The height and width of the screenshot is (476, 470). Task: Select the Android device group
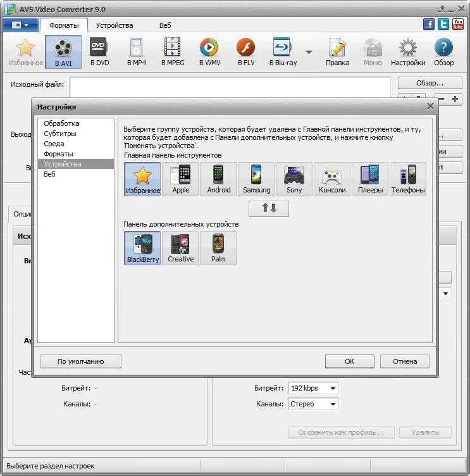click(x=218, y=179)
